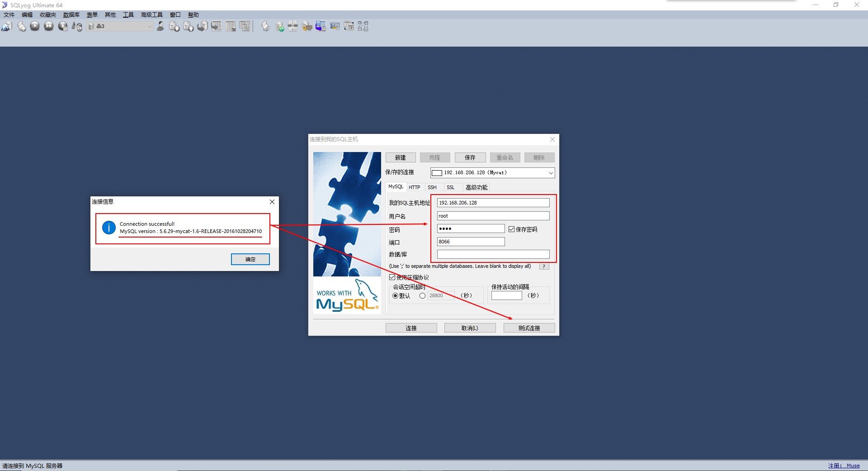Click the stacked tables copy icon
Screen dimensions: 868x471
click(x=245, y=26)
